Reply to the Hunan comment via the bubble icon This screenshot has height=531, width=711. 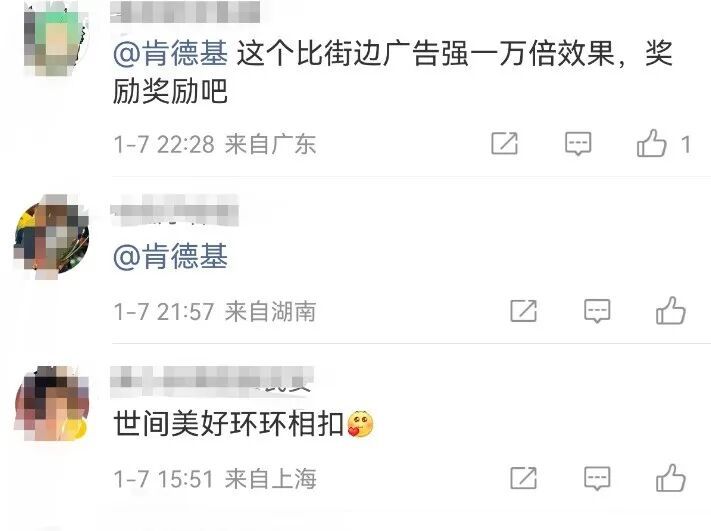click(x=597, y=311)
